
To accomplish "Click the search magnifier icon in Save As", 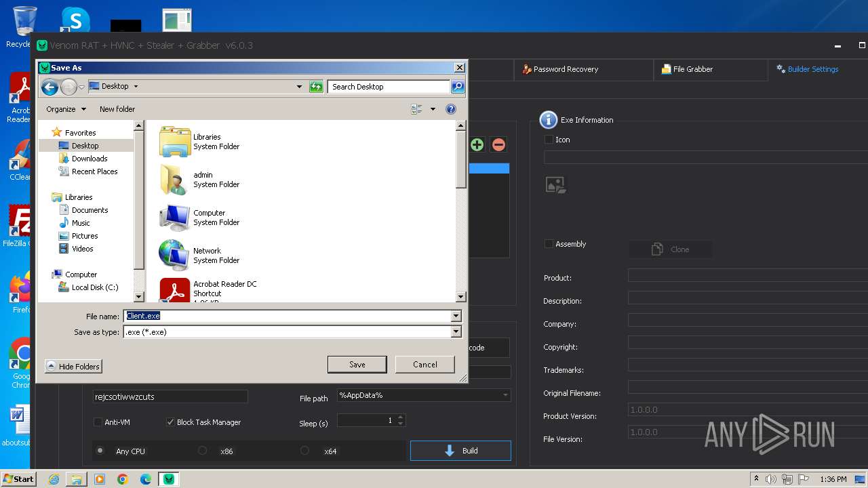I will [x=458, y=87].
